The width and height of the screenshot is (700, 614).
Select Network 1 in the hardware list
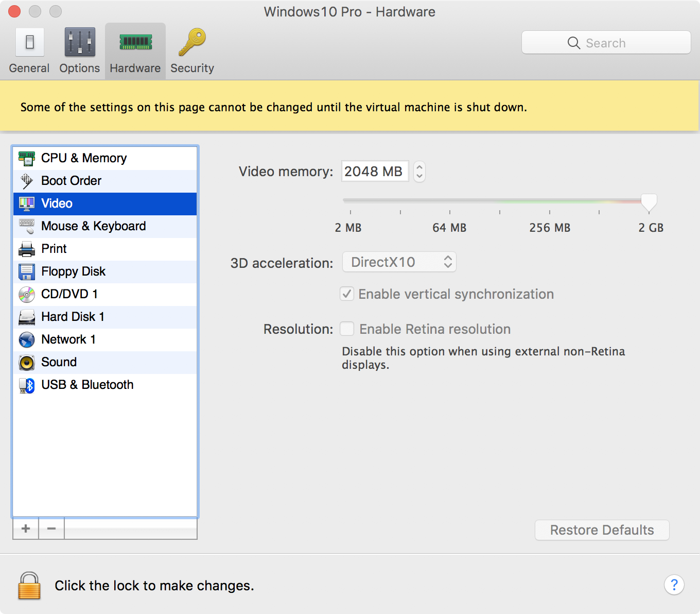point(105,339)
